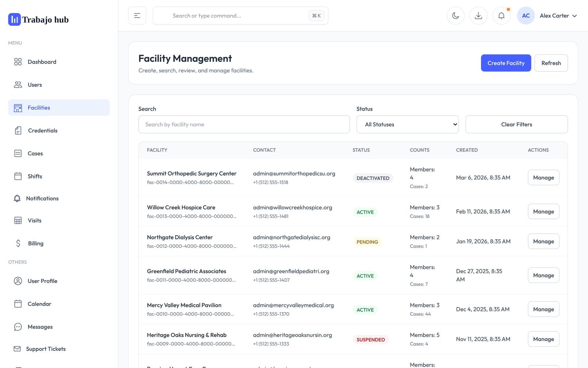This screenshot has height=368, width=588.
Task: Manage Greenfield Pediatric Associates facility
Action: [544, 275]
